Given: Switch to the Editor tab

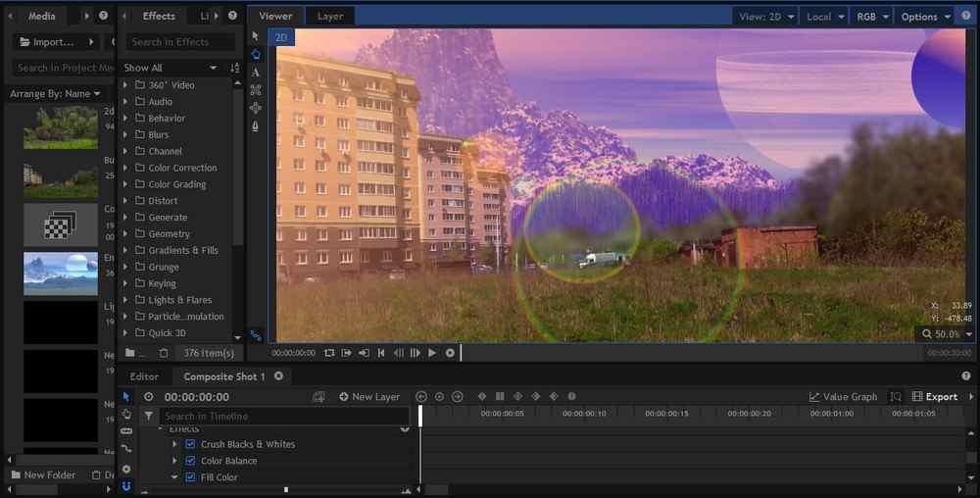Looking at the screenshot, I should coord(144,376).
